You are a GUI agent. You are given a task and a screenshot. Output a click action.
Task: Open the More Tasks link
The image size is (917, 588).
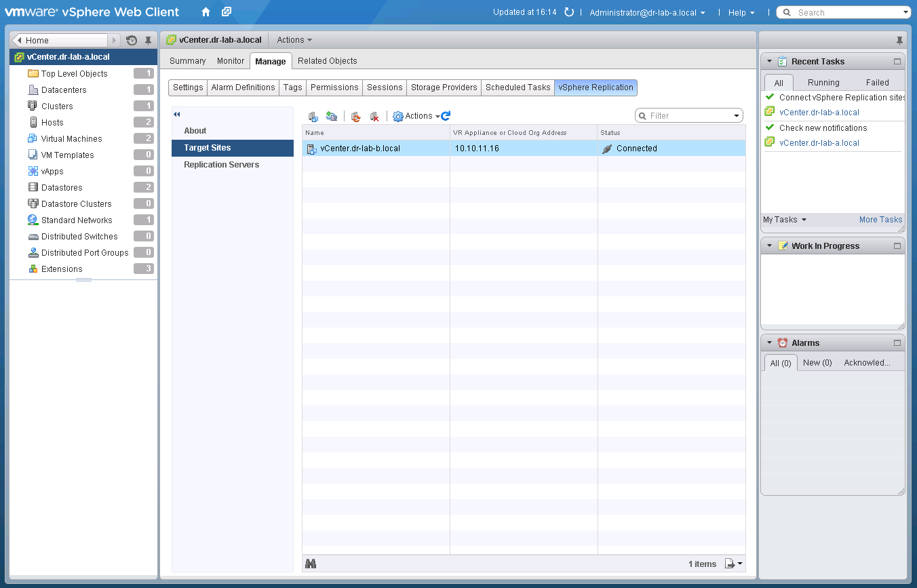click(880, 219)
